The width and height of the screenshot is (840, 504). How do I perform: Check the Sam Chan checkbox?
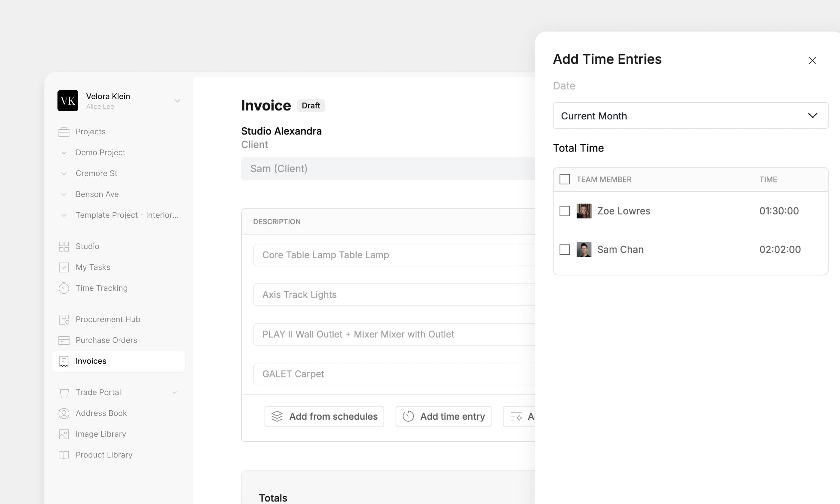[x=565, y=250]
